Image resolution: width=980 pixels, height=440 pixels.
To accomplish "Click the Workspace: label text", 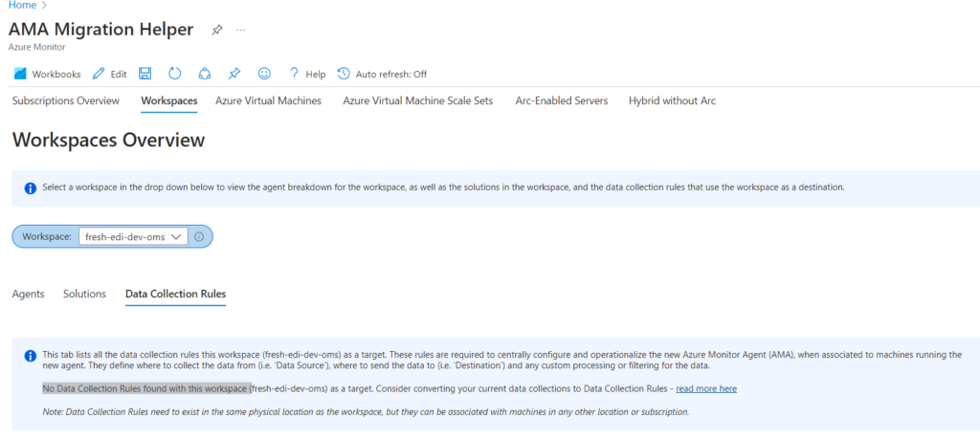I will [x=47, y=237].
